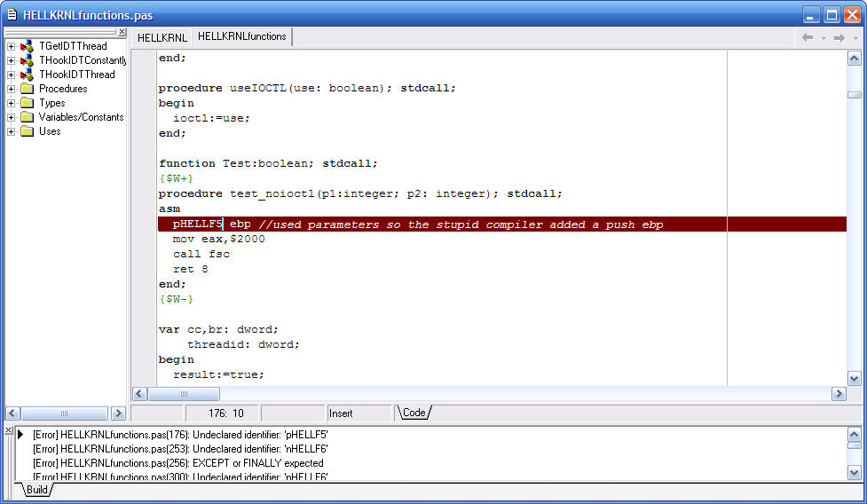Expand the THookIDTThread tree node

pos(11,75)
